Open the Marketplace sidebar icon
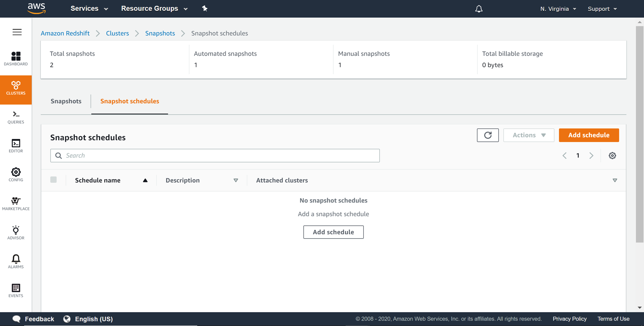Image resolution: width=644 pixels, height=326 pixels. [x=16, y=204]
